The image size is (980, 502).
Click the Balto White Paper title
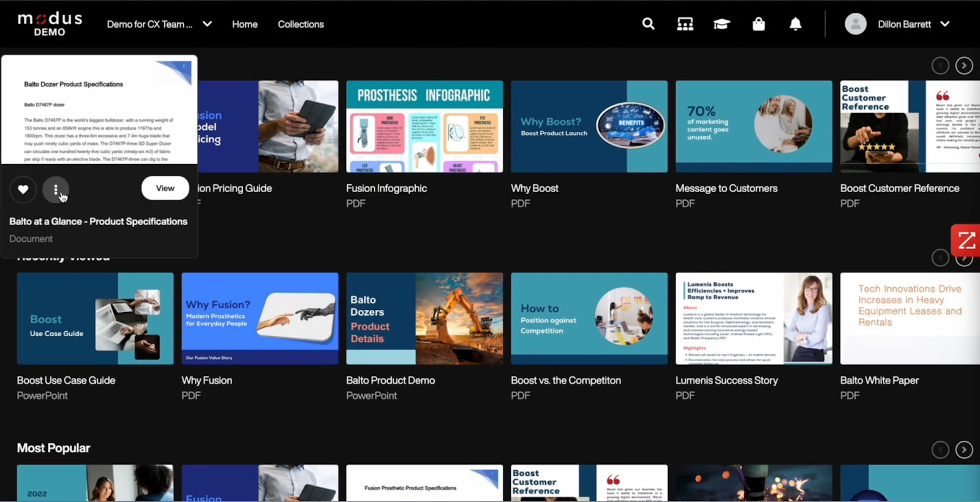(x=880, y=380)
